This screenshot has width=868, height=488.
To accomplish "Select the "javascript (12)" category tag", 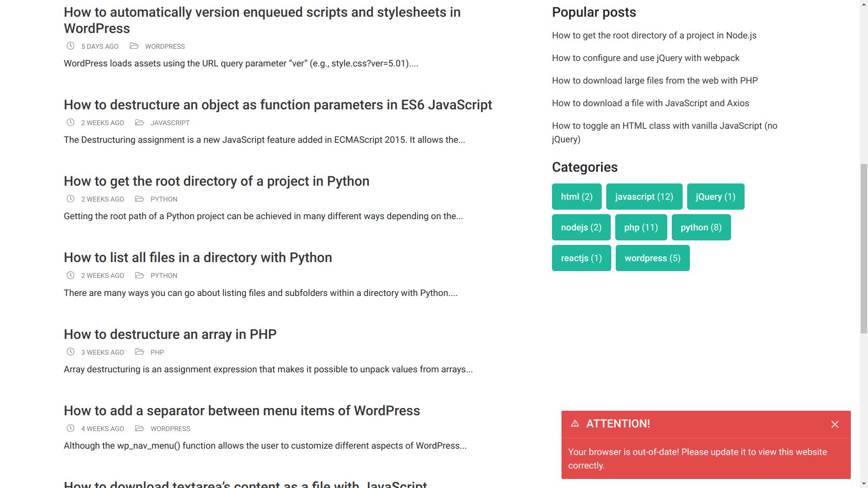I will click(x=644, y=197).
